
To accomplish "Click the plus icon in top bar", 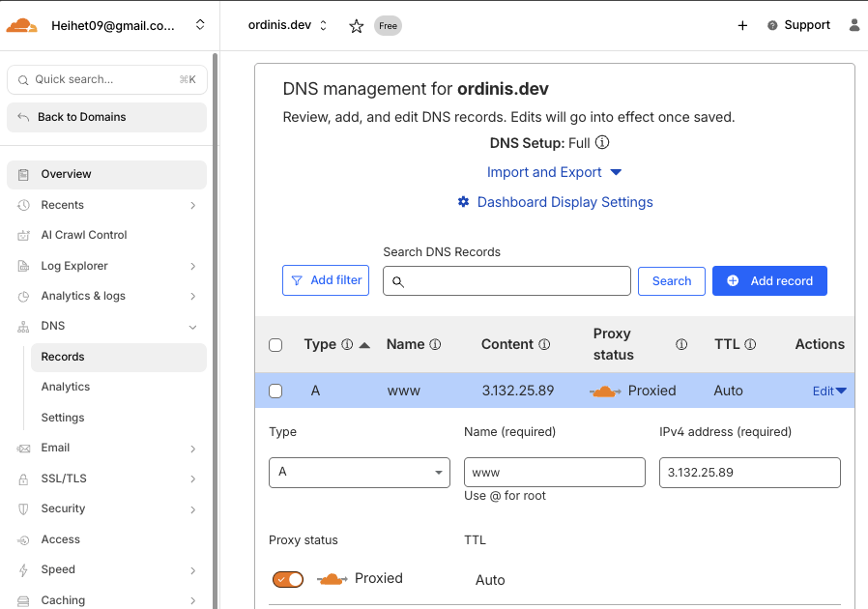I will (x=742, y=26).
